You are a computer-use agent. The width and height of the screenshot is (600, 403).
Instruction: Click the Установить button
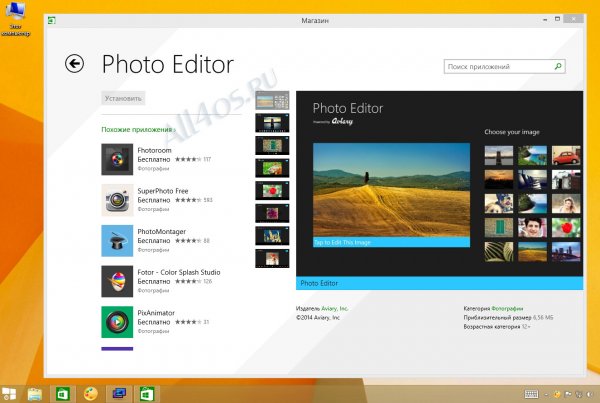[125, 98]
